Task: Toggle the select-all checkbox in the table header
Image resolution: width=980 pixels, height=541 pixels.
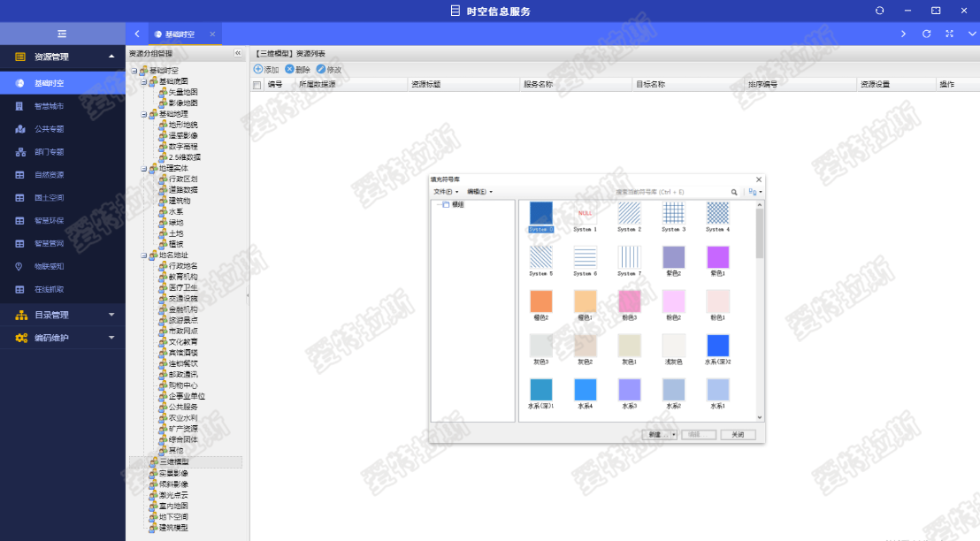Action: tap(257, 85)
